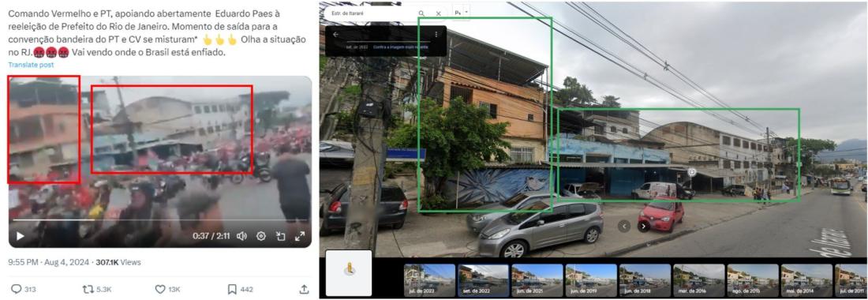This screenshot has height=300, width=868.
Task: Seek on the video progress bar
Action: (x=159, y=220)
